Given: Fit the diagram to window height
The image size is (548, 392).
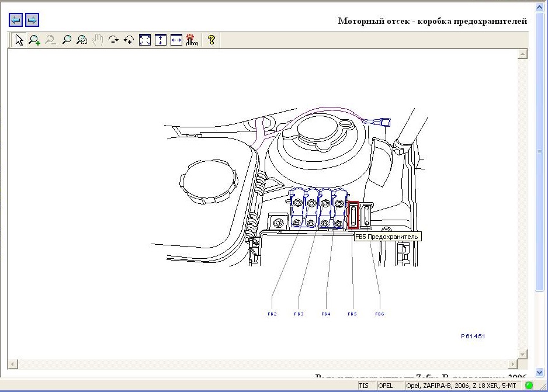Looking at the screenshot, I should 161,40.
